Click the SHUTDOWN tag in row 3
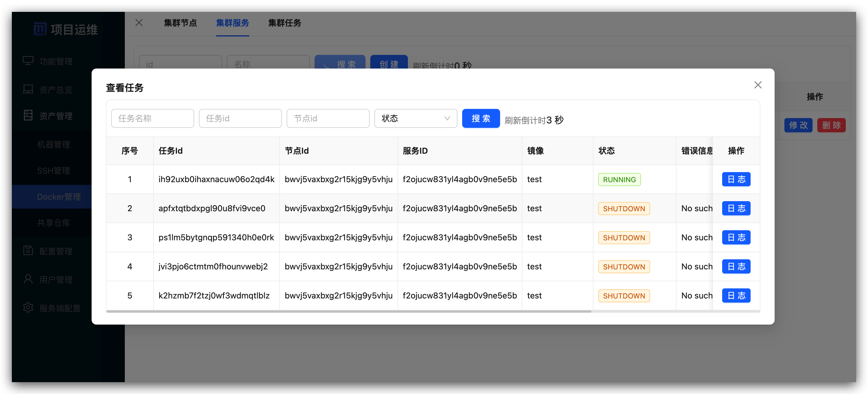The width and height of the screenshot is (868, 394). [x=624, y=237]
